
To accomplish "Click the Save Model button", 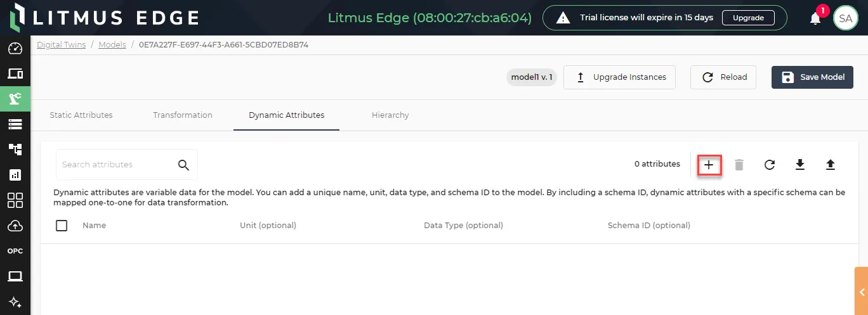I will pyautogui.click(x=812, y=77).
